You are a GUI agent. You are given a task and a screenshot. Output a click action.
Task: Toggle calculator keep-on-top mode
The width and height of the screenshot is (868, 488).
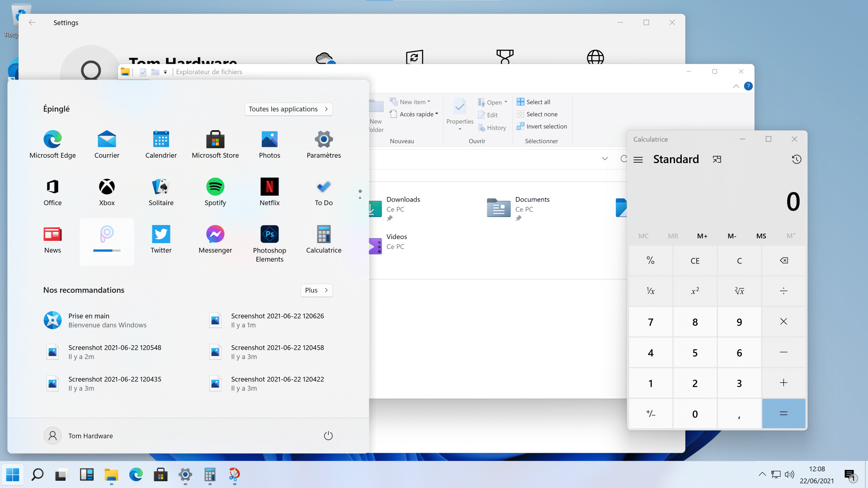(717, 159)
